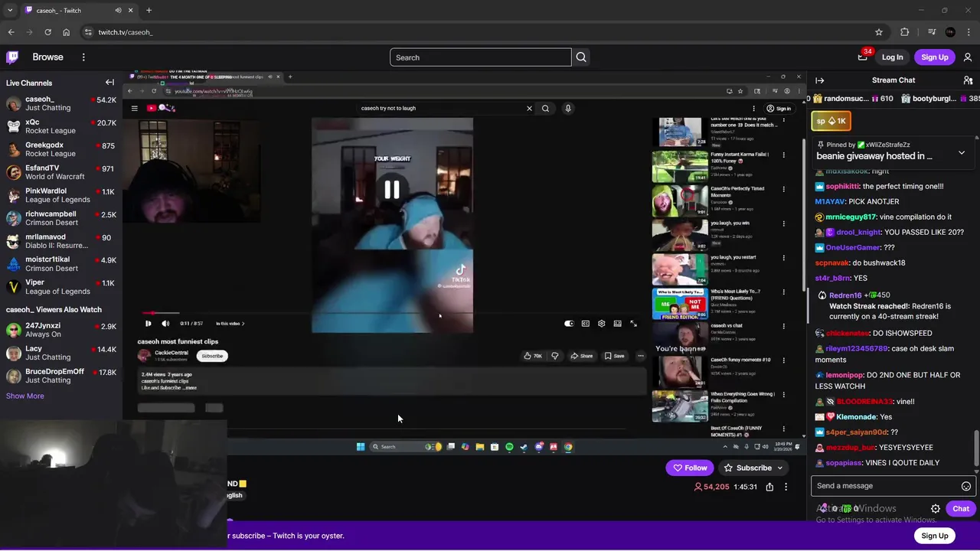This screenshot has height=551, width=980.
Task: Open a new Chrome tab
Action: click(x=149, y=11)
